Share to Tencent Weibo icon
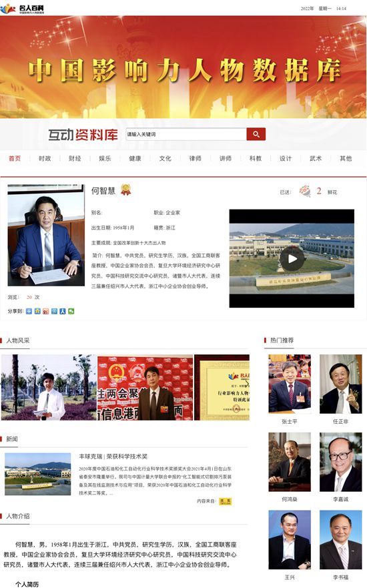The image size is (367, 588). tap(54, 311)
